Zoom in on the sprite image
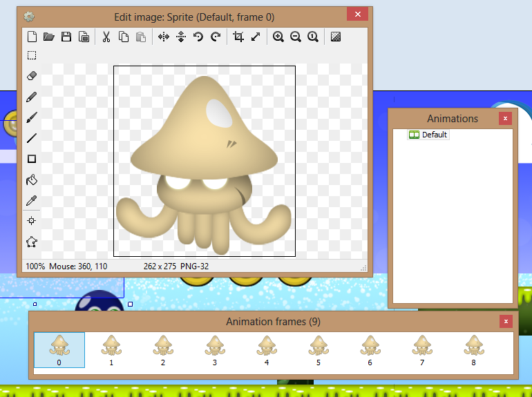The width and height of the screenshot is (532, 397). pos(278,37)
